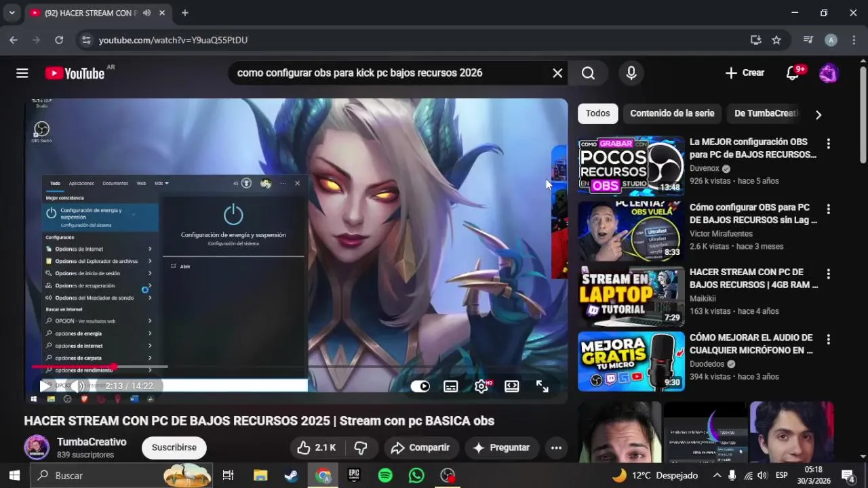
Task: Show more filter chips with the arrow
Action: tap(818, 115)
